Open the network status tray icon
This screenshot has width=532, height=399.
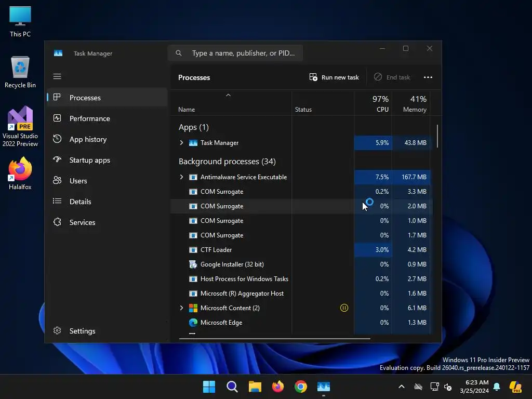(434, 387)
